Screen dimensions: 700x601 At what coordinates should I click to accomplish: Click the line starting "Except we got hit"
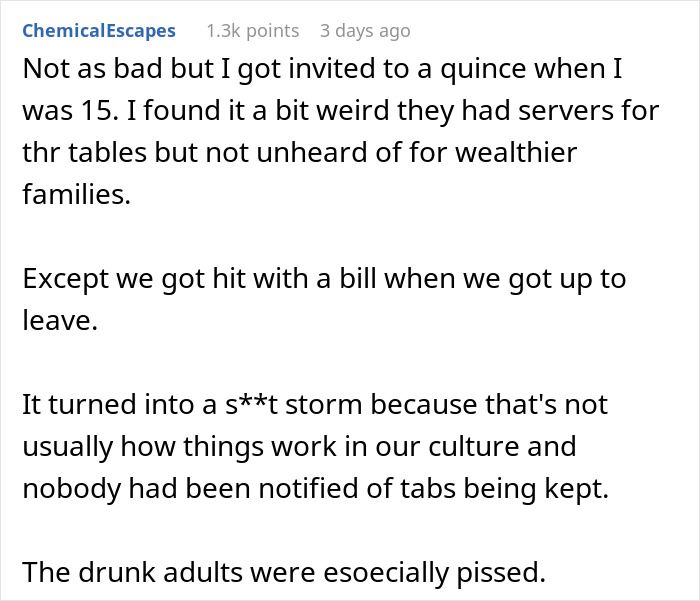click(324, 277)
